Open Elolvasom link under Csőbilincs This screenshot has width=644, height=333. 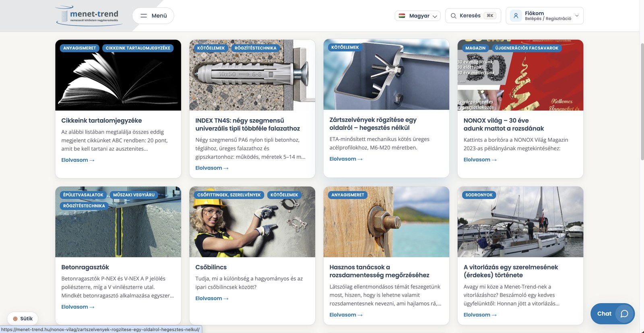pos(212,298)
